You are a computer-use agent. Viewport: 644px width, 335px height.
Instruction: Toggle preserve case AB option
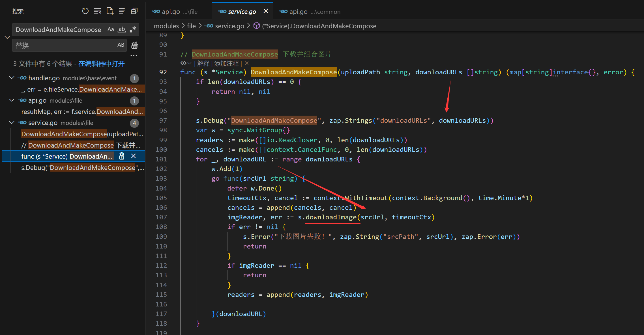pos(121,45)
